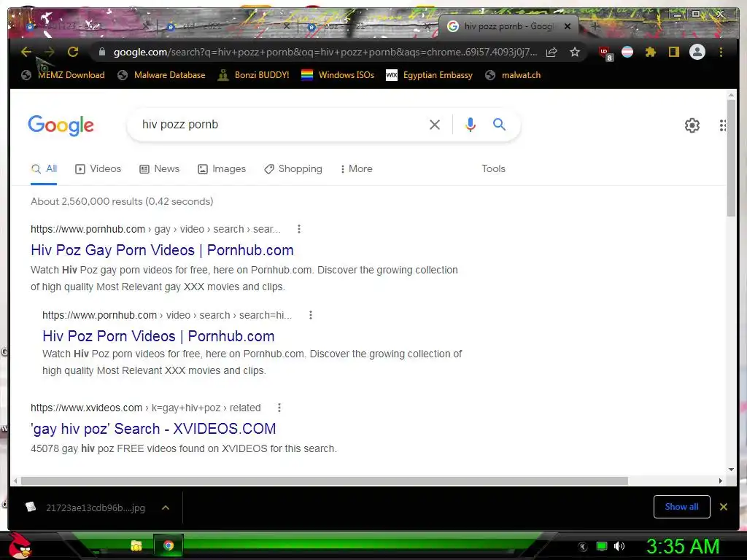Image resolution: width=747 pixels, height=560 pixels.
Task: Open the Extensions puzzle piece menu
Action: (650, 52)
